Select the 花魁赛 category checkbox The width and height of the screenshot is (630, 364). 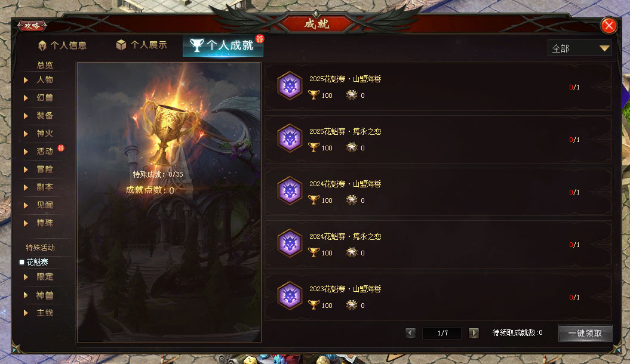(21, 262)
